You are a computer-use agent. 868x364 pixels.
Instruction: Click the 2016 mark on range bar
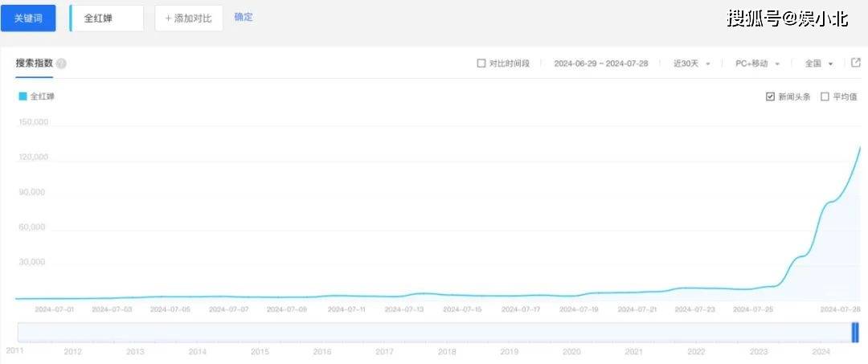coord(322,352)
